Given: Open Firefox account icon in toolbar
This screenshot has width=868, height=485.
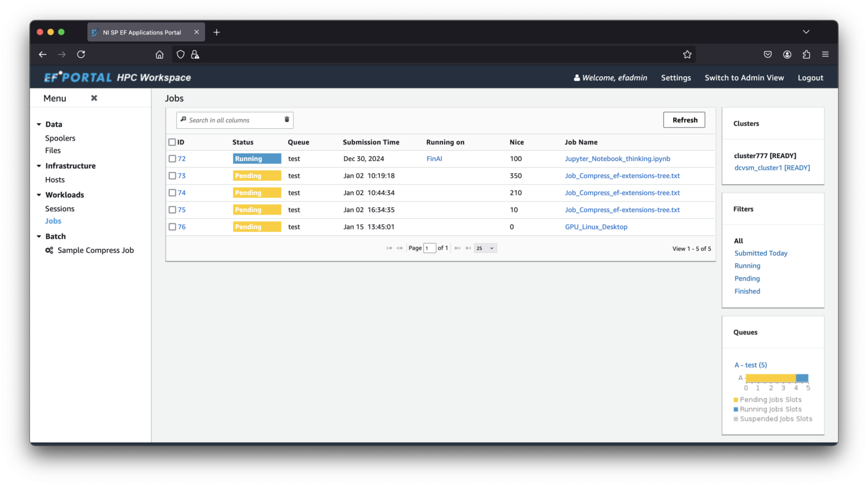Looking at the screenshot, I should click(x=787, y=54).
